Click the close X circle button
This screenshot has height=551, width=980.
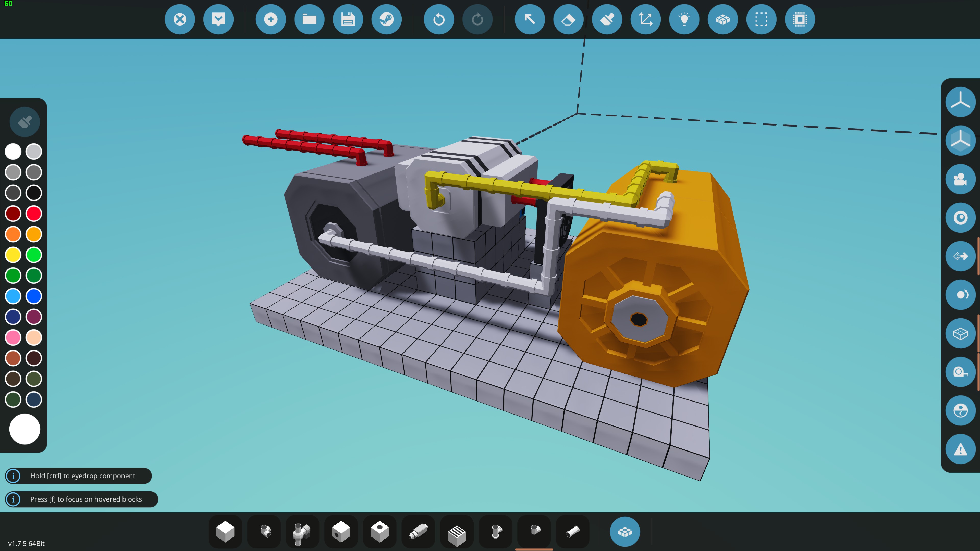[180, 19]
